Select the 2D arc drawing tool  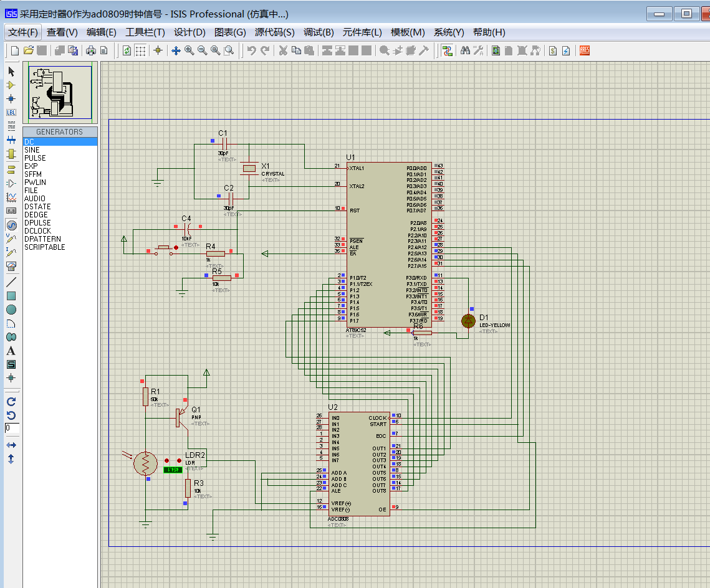pos(11,323)
